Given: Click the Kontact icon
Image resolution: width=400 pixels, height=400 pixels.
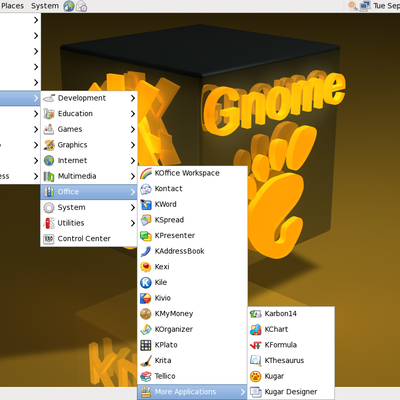Looking at the screenshot, I should coord(146,189).
